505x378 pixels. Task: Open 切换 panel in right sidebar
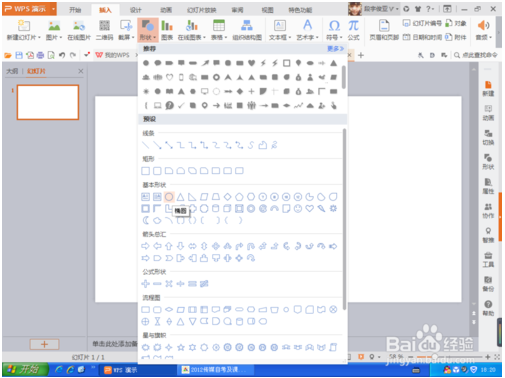[x=488, y=137]
